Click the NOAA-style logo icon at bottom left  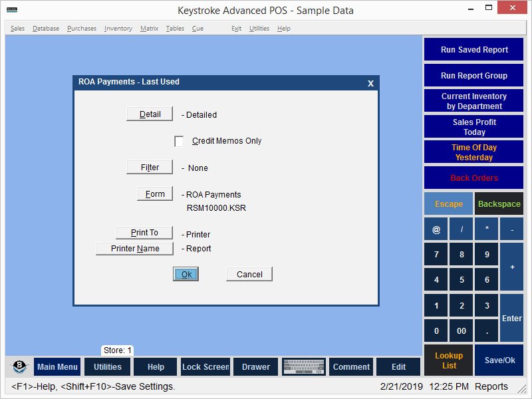pos(19,366)
